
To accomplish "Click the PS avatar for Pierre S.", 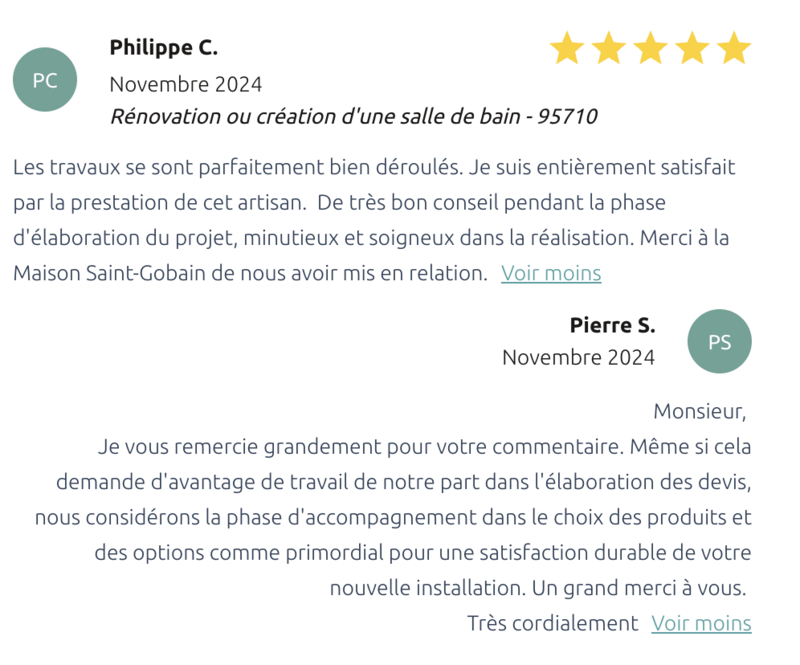I will coord(719,342).
